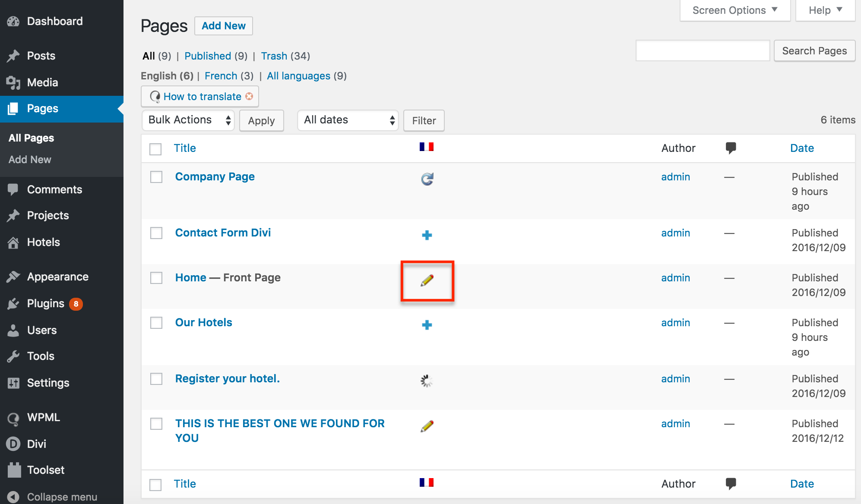The width and height of the screenshot is (861, 504).
Task: Add French translation for Contact Form Divi
Action: [x=427, y=235]
